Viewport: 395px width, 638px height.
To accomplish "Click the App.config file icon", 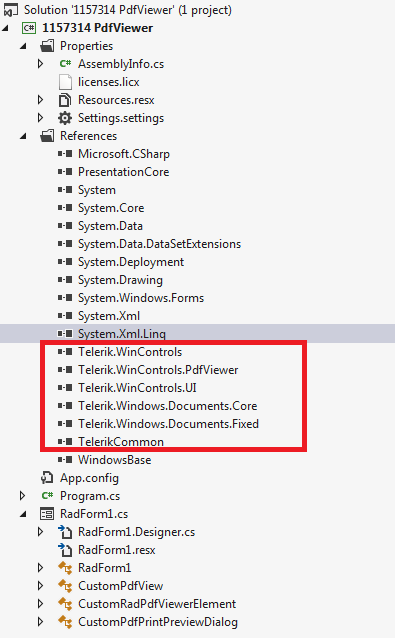I will pos(47,478).
